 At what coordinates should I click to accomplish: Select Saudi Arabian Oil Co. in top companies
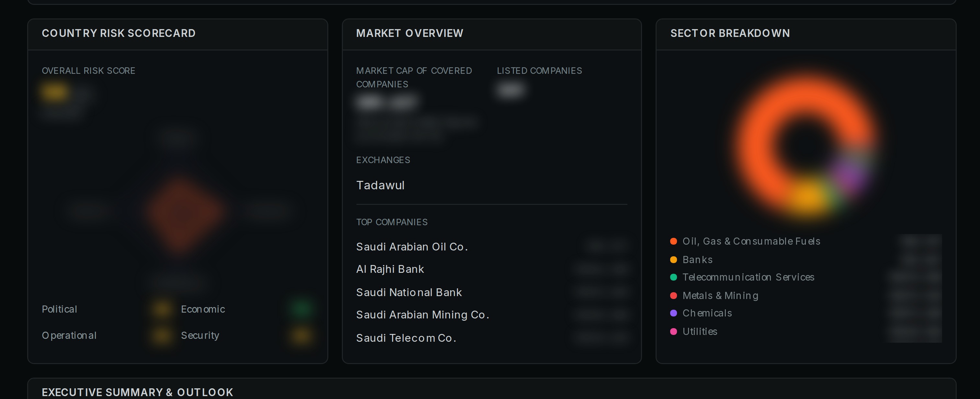(491, 247)
